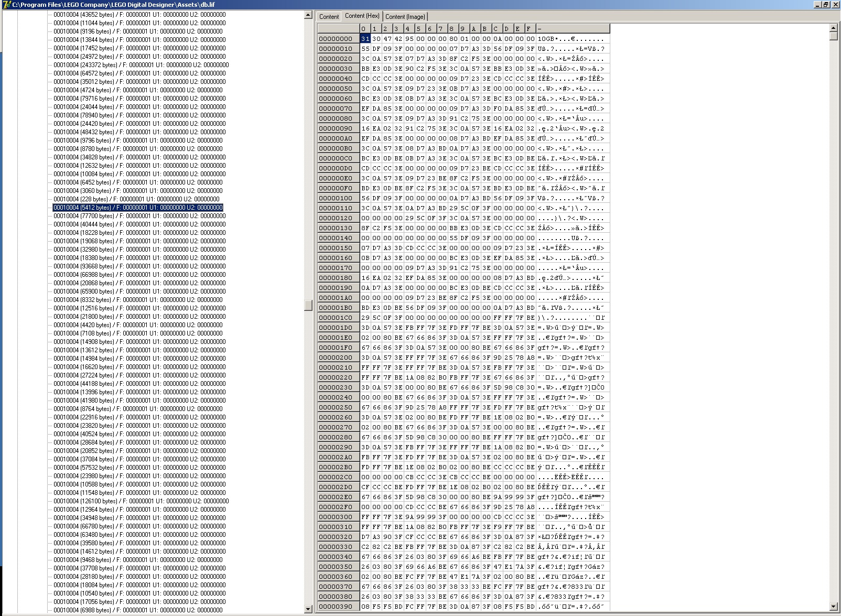Viewport: 841px width, 616px height.
Task: Select highlighted byte 31 in first hex row
Action: pos(365,39)
